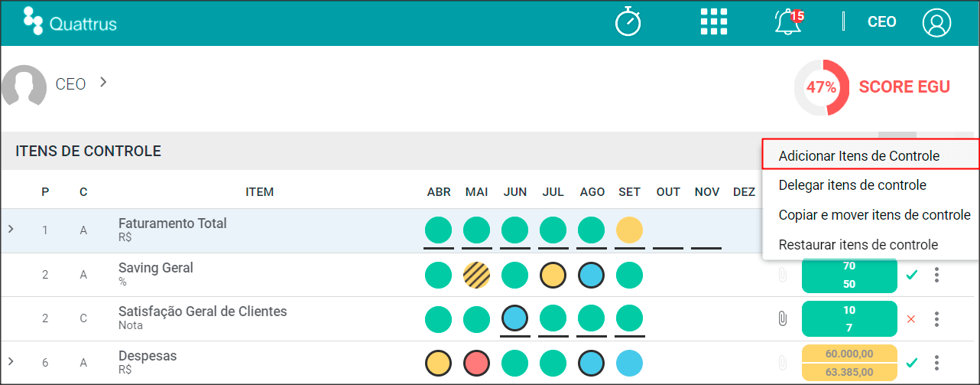Toggle green checkmark on Saving Geral row
980x385 pixels.
coord(911,275)
